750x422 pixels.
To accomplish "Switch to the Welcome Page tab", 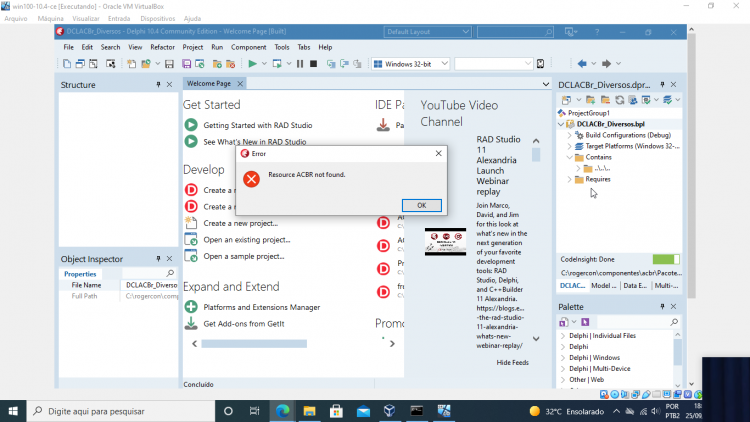I will [x=209, y=83].
